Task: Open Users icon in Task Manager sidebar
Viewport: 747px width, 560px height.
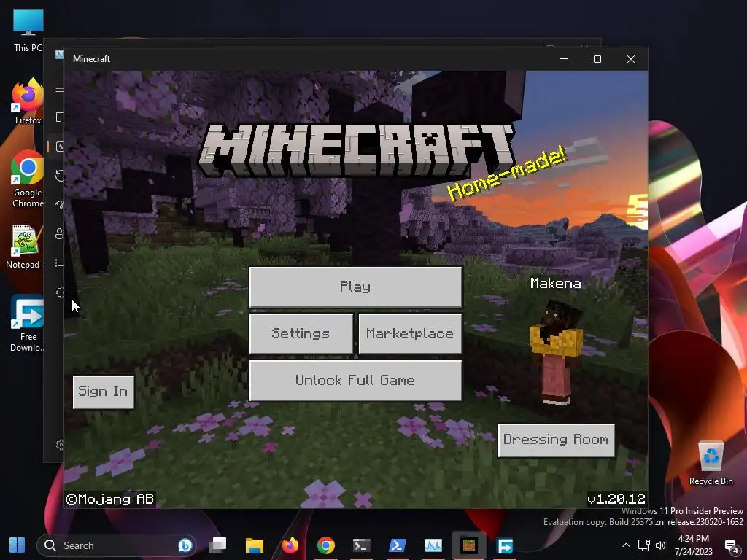Action: 60,234
